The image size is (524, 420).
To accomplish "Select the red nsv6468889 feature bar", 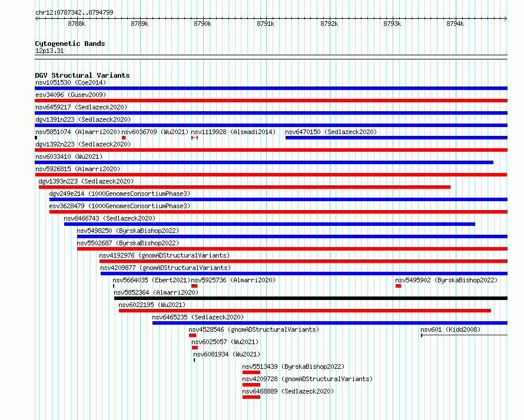I will click(251, 397).
